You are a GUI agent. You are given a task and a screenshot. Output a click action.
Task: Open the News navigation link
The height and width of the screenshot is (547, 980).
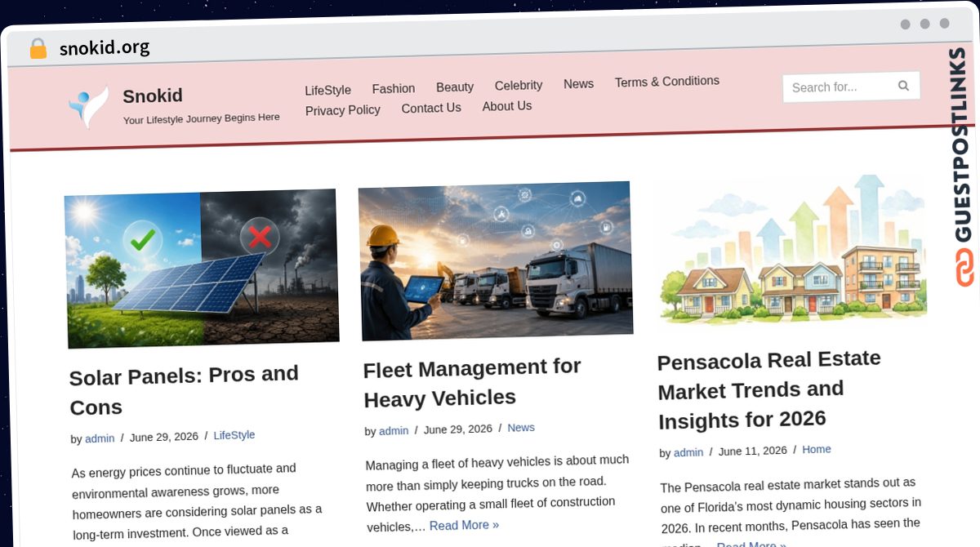pyautogui.click(x=578, y=83)
